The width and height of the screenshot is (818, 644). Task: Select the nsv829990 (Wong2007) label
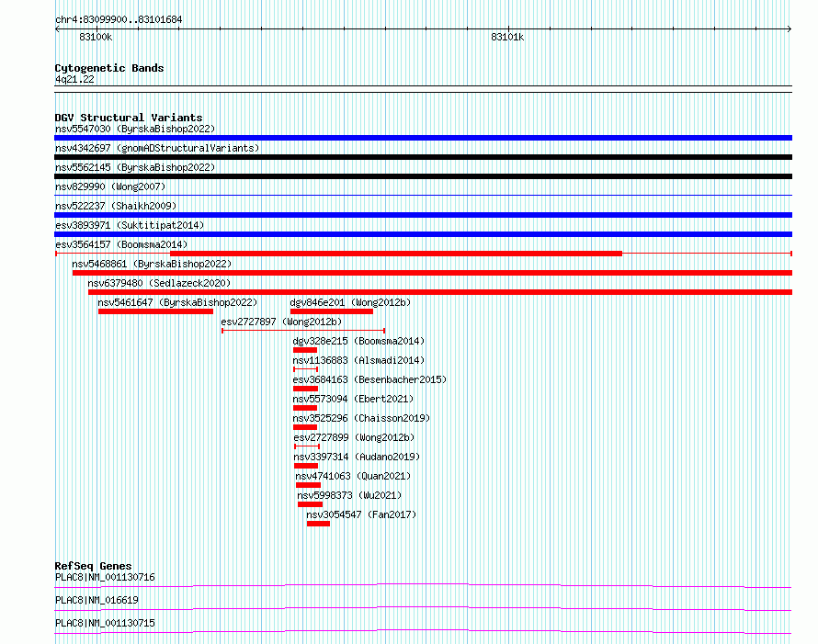[110, 186]
